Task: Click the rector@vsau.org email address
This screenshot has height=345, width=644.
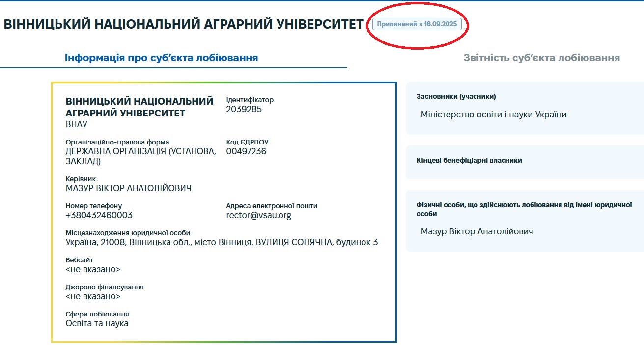Action: [258, 215]
